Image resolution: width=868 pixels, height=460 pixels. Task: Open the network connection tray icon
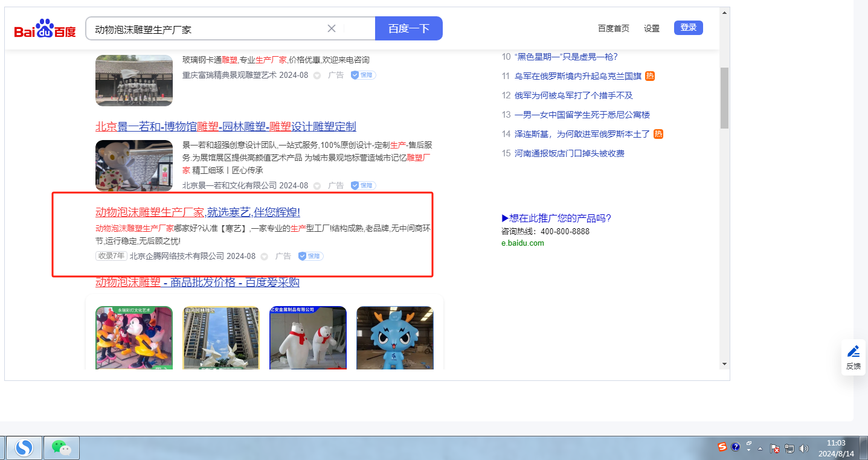(789, 448)
